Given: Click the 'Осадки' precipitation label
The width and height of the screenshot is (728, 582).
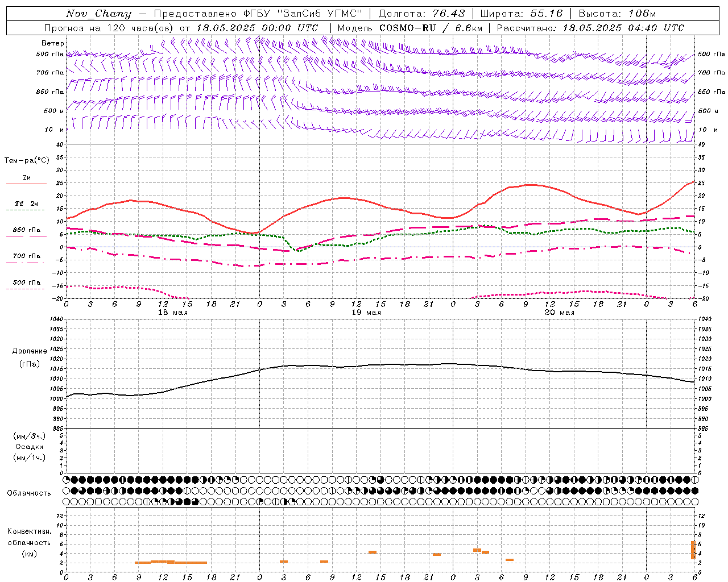Looking at the screenshot, I should click(30, 447).
